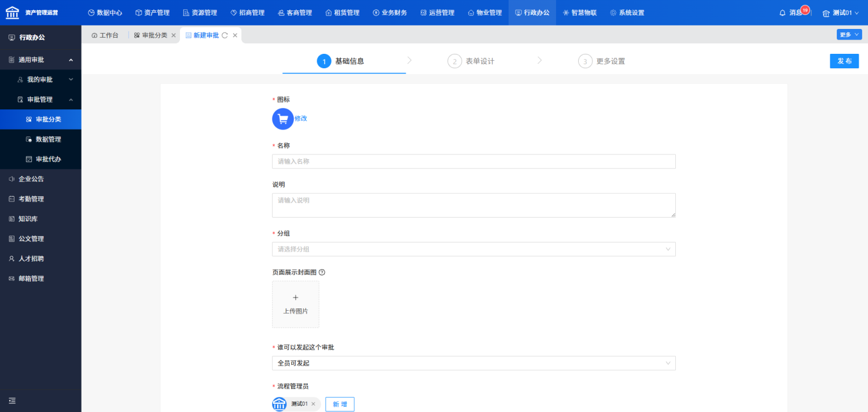Click the 修改 icon link

point(301,119)
